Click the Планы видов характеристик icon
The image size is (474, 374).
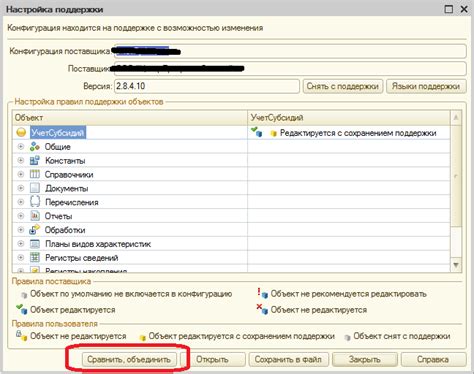[x=35, y=244]
